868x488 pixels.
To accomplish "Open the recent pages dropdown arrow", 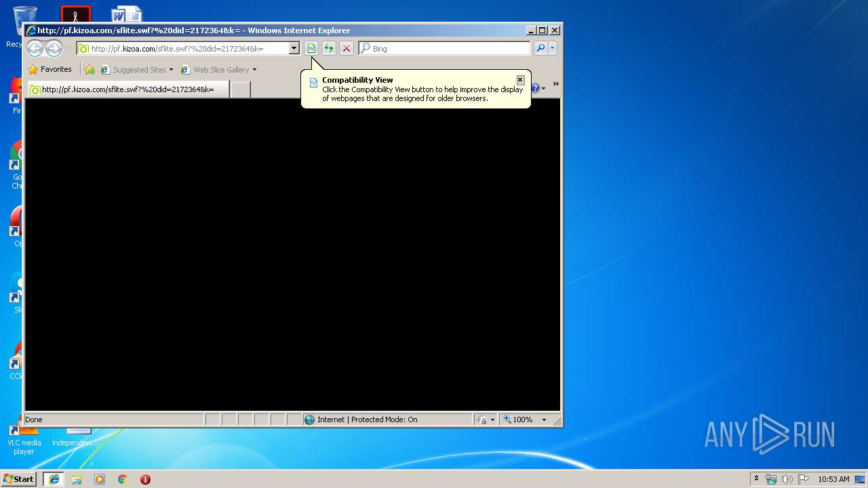I will [x=68, y=49].
